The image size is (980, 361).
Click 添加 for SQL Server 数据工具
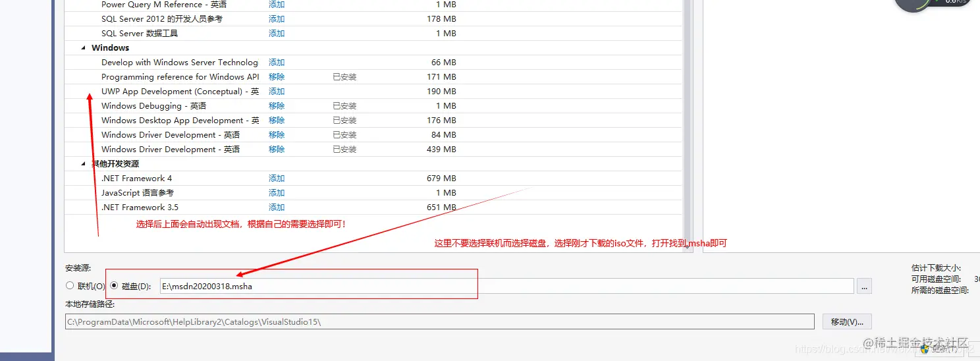pos(277,34)
